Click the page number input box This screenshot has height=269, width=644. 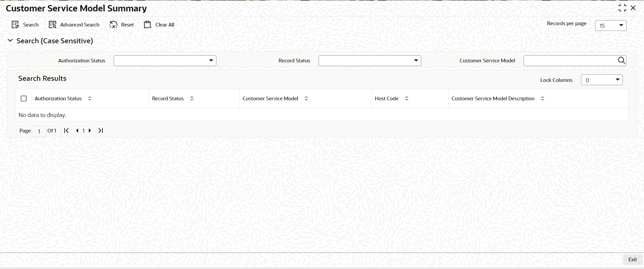[x=39, y=131]
